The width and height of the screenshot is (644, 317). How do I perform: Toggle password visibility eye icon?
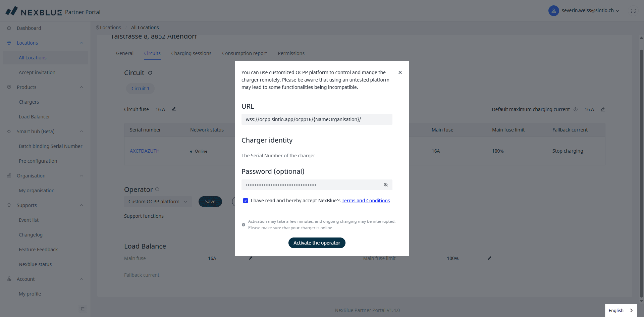[x=386, y=185]
